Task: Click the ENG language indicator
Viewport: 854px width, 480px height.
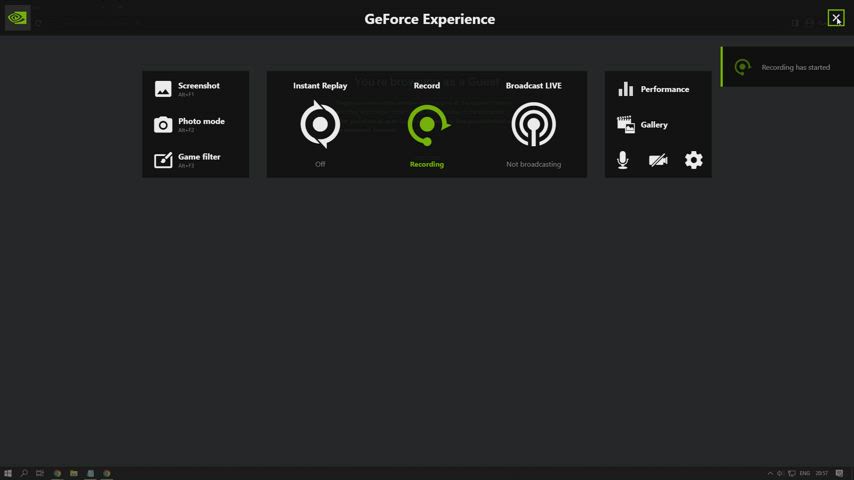Action: point(804,473)
